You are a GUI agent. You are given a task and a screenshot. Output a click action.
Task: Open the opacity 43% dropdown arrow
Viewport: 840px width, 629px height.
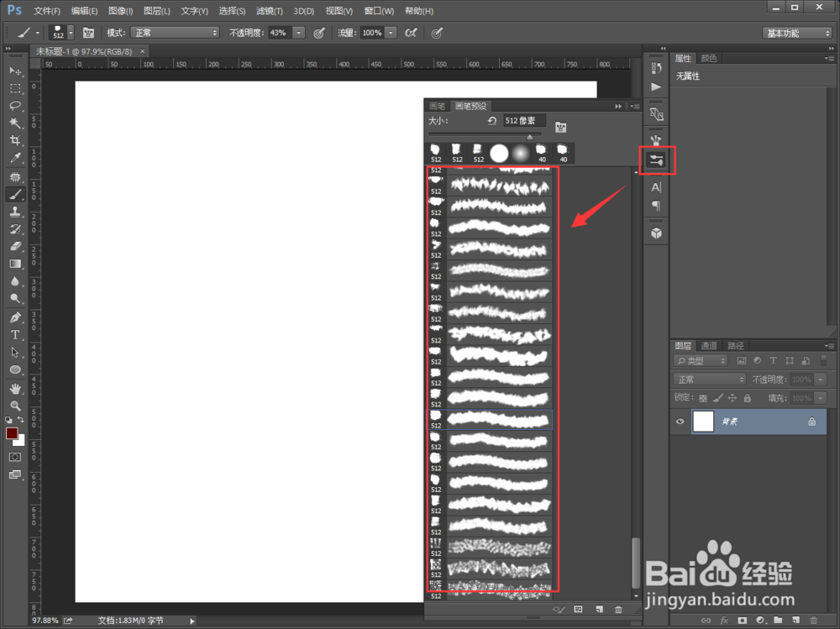pyautogui.click(x=299, y=33)
